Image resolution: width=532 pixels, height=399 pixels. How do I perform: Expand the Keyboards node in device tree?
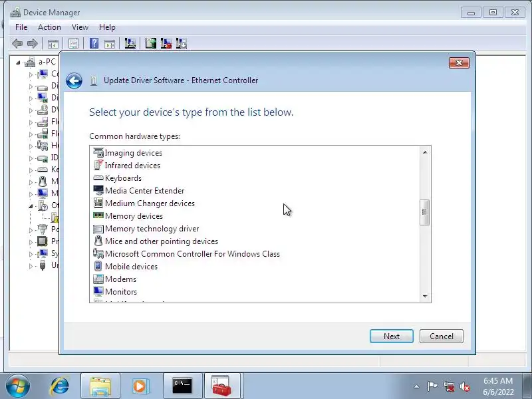pos(31,170)
